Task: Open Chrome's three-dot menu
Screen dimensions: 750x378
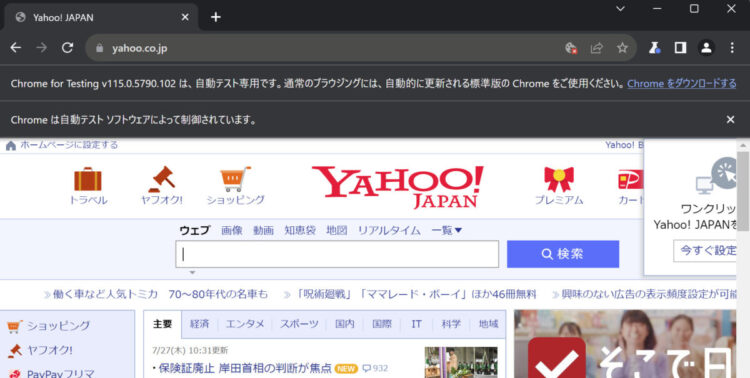Action: (732, 48)
